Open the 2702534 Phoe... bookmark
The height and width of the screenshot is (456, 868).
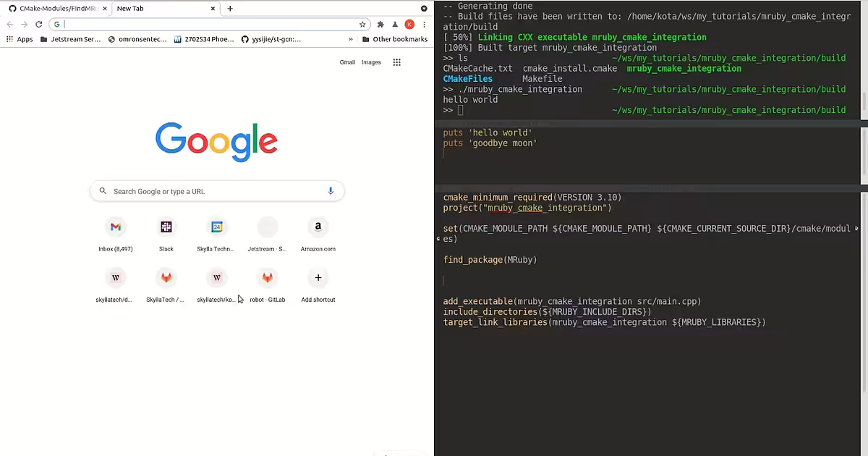pyautogui.click(x=204, y=39)
